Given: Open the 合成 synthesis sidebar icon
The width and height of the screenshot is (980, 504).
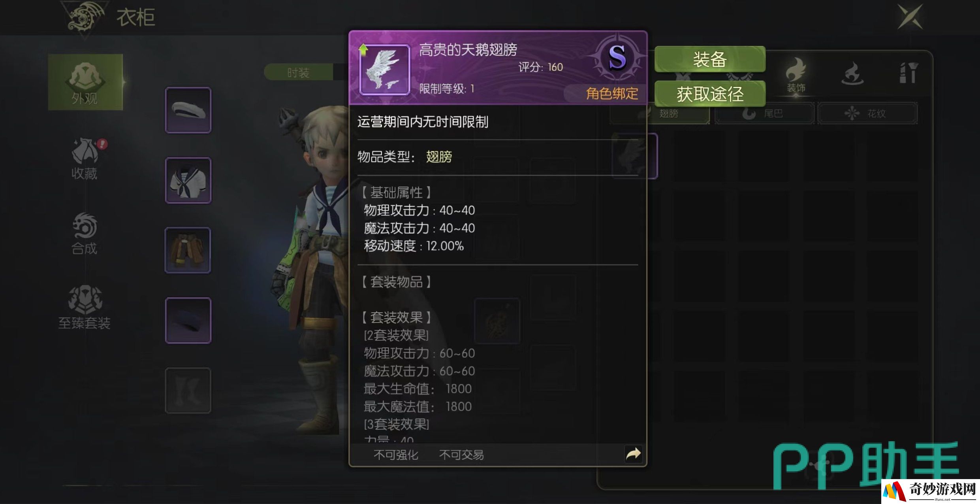Looking at the screenshot, I should coord(84,234).
